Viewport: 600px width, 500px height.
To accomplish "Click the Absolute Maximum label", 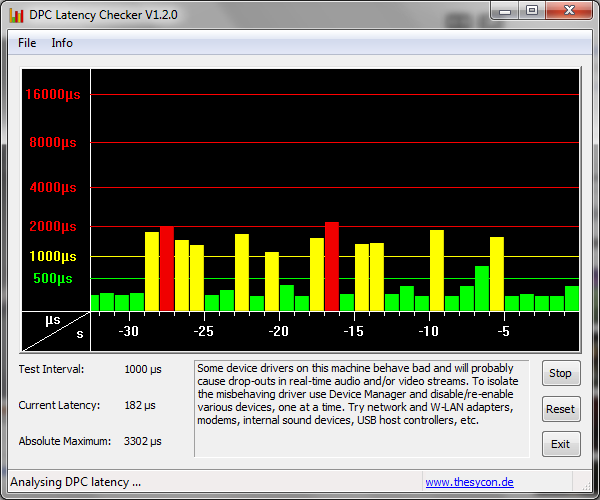I will [65, 441].
